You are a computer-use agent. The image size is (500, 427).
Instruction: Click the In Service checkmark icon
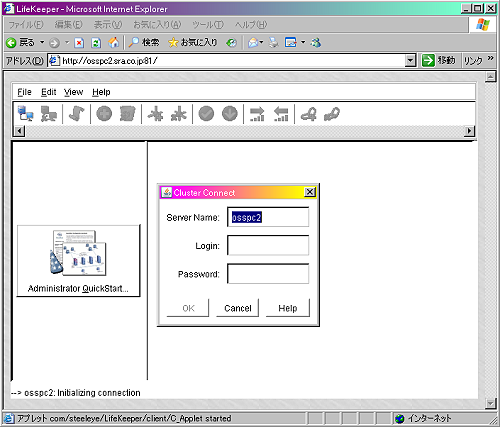click(206, 114)
